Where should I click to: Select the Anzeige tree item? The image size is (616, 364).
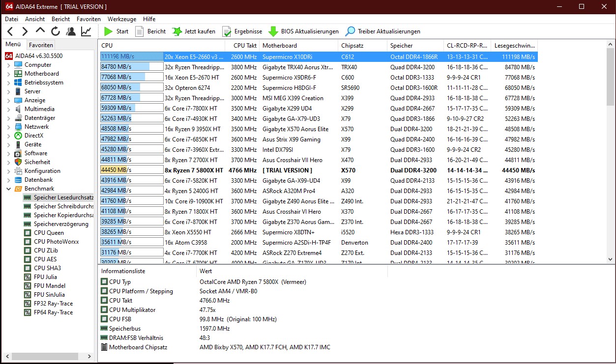pos(29,100)
